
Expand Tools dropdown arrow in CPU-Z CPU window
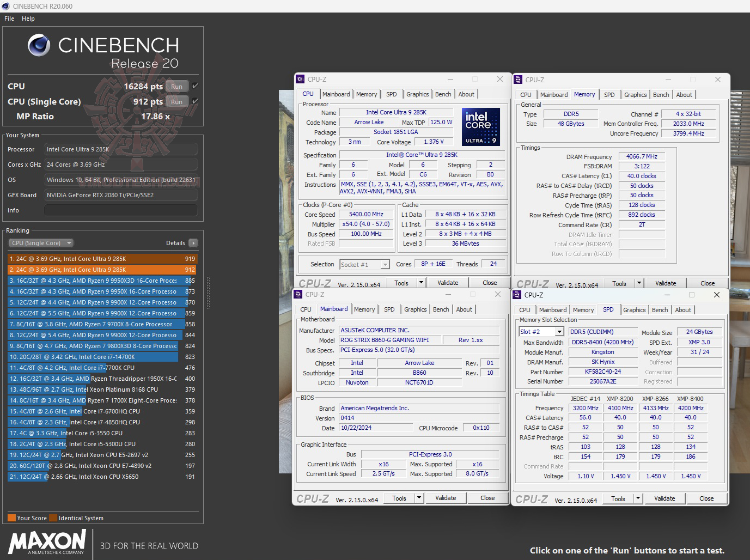tap(421, 283)
